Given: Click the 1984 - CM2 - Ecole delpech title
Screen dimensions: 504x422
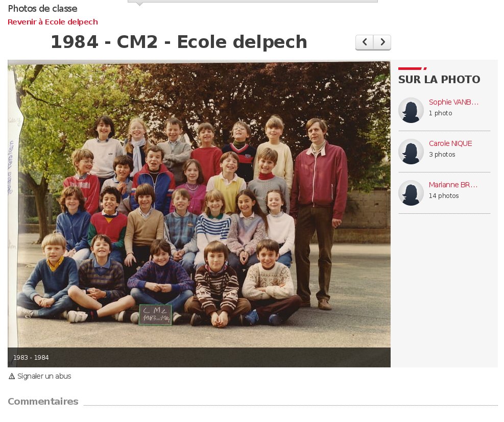Looking at the screenshot, I should pos(179,42).
